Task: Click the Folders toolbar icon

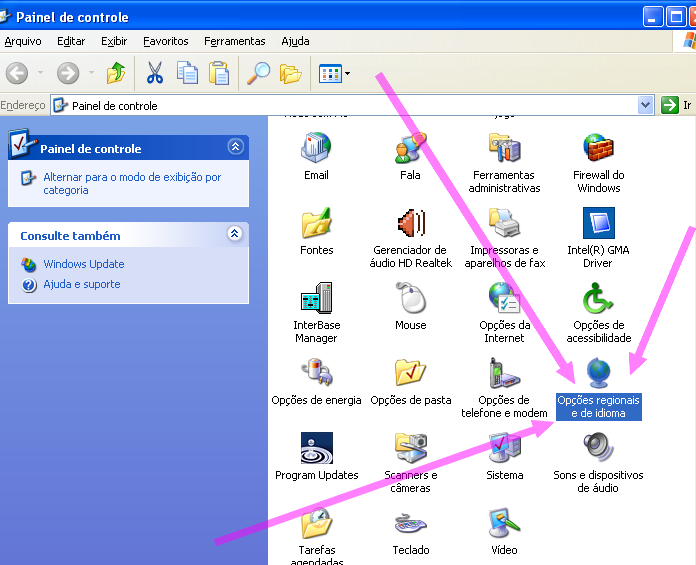Action: pyautogui.click(x=290, y=73)
